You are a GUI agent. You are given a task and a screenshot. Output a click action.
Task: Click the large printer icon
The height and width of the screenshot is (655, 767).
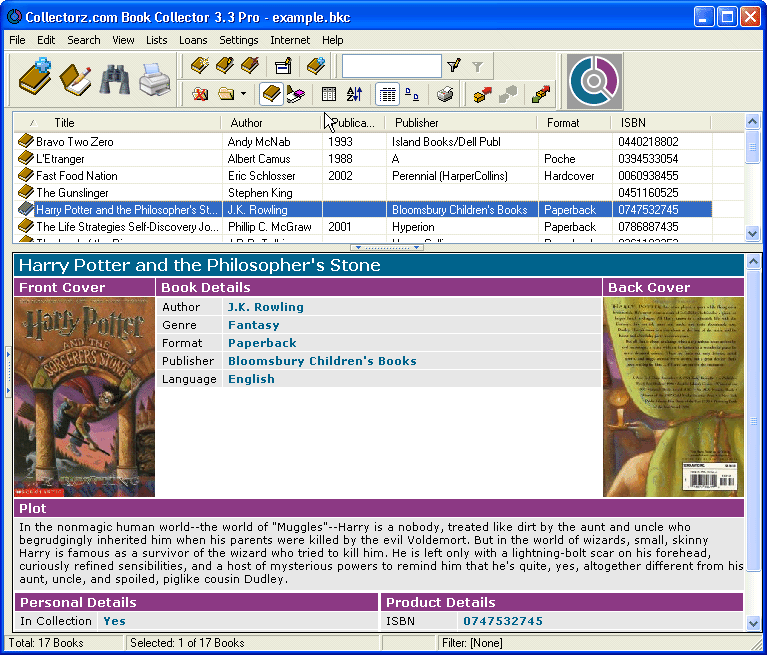pyautogui.click(x=155, y=79)
